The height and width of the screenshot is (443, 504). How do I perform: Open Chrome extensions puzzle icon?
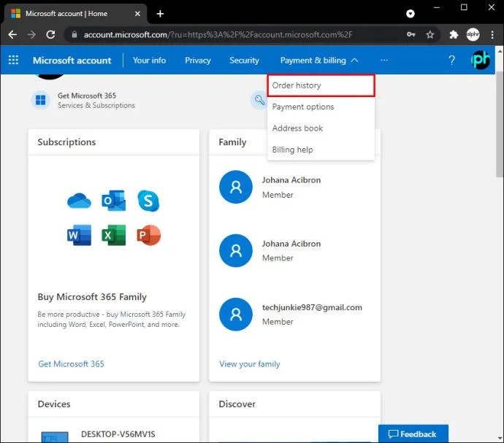point(454,34)
